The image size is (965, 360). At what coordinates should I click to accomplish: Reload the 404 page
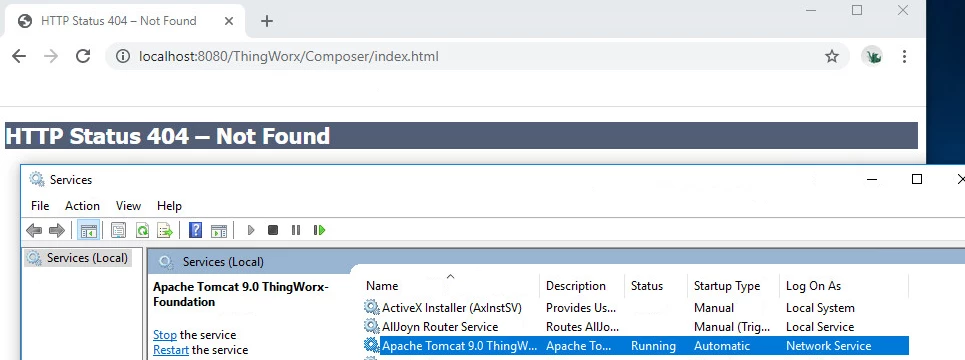pos(83,57)
